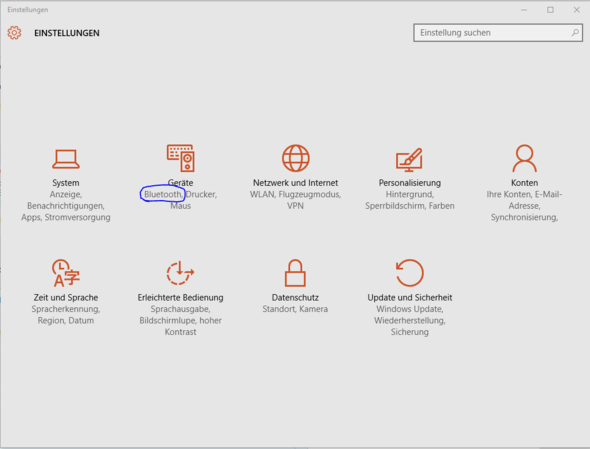Screen dimensions: 590x449
Task: Select the System category label
Action: (66, 183)
